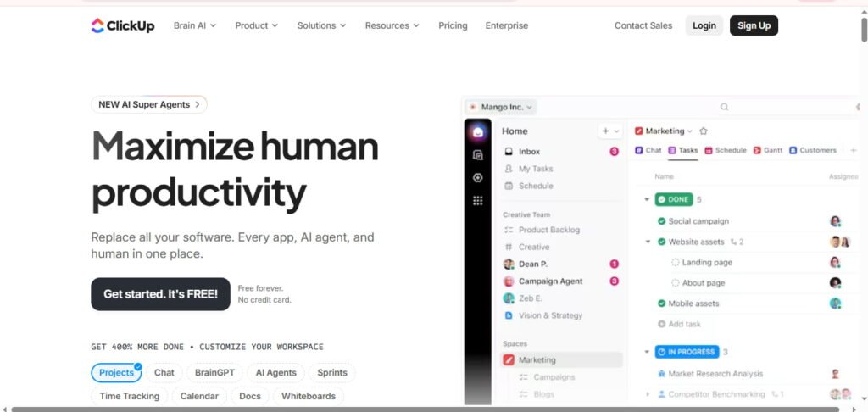Open the Brain AI menu

coord(195,25)
